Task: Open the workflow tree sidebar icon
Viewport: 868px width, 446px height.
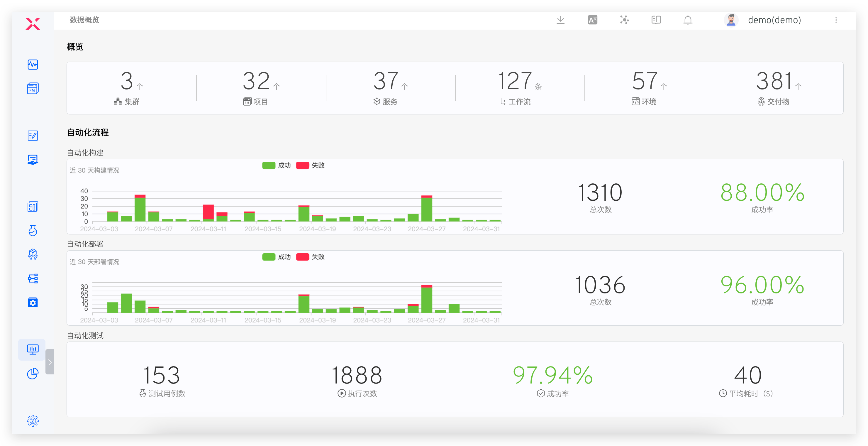Action: click(33, 278)
